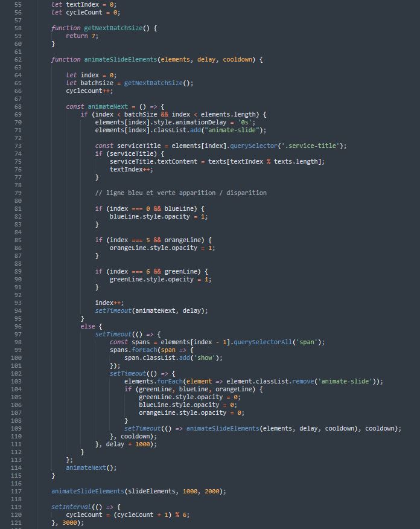
Task: Click line number 58 in the gutter
Action: tap(18, 28)
